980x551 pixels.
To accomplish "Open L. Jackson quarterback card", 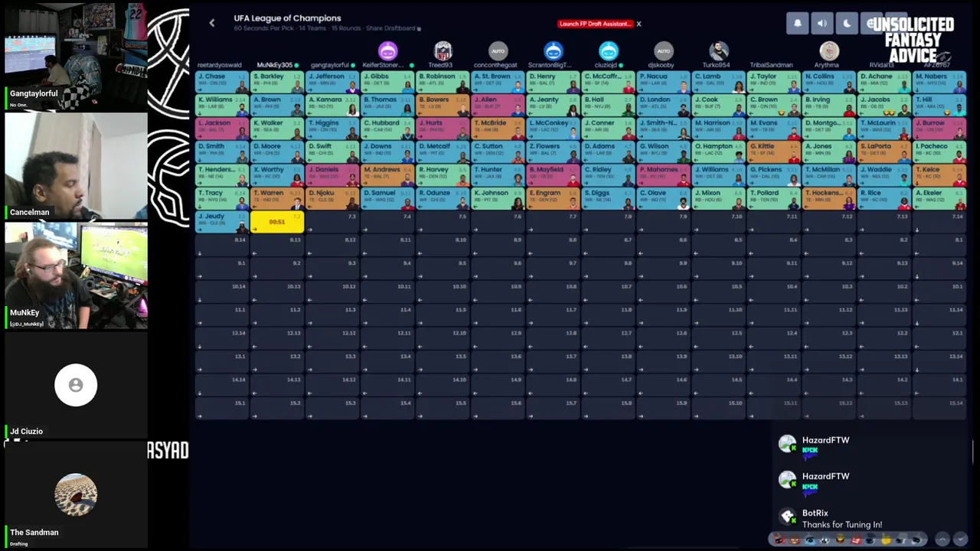I will (x=223, y=128).
